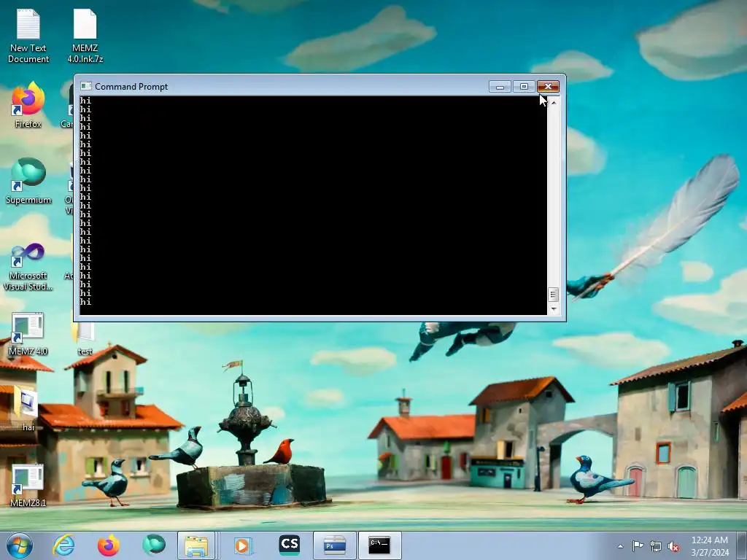This screenshot has height=560, width=747.
Task: Open the Microsoft Visual Studio desktop shortcut
Action: pyautogui.click(x=28, y=267)
